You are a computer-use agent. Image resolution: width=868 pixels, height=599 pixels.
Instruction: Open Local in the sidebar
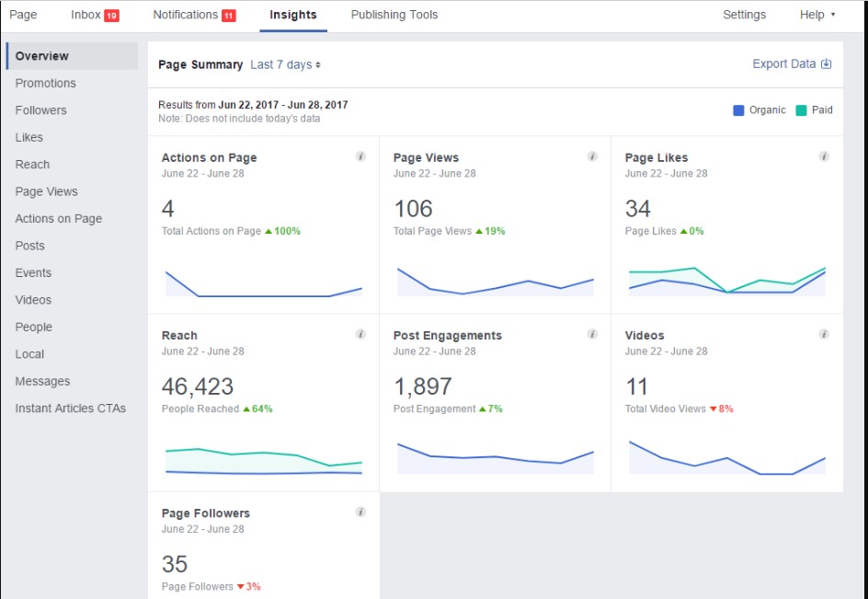(x=29, y=354)
